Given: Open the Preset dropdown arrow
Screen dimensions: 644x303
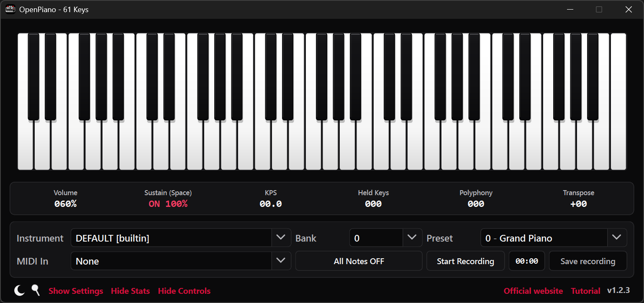Looking at the screenshot, I should click(x=617, y=238).
